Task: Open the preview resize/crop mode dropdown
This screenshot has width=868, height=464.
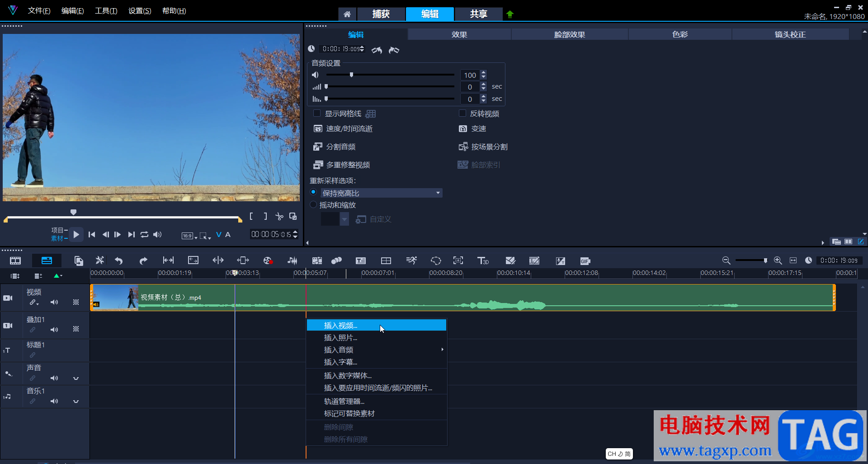Action: tap(205, 236)
